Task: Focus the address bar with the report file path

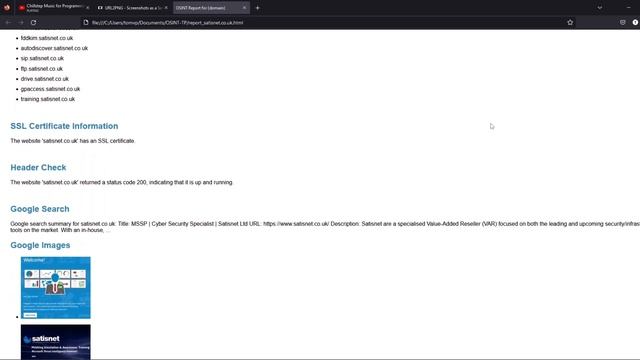Action: [322, 22]
